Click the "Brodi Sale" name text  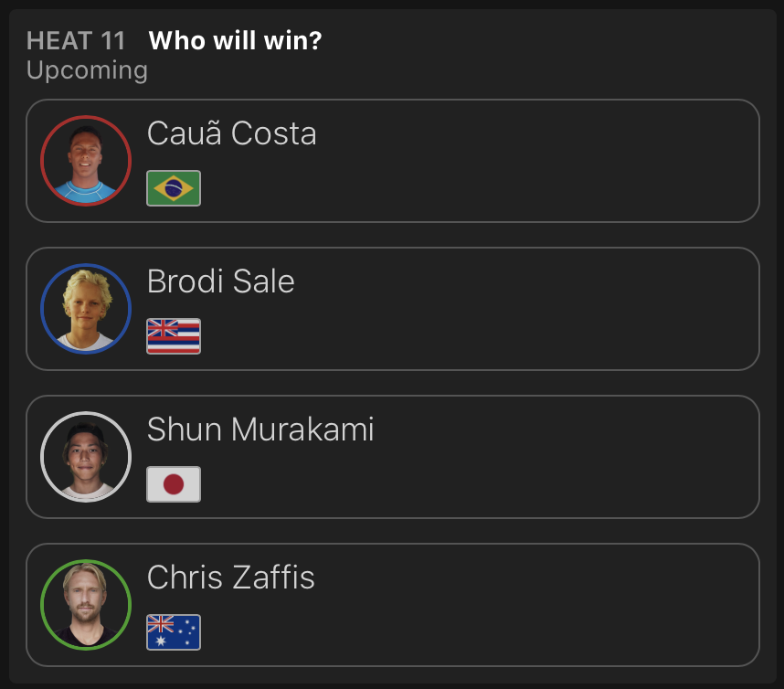pos(220,281)
